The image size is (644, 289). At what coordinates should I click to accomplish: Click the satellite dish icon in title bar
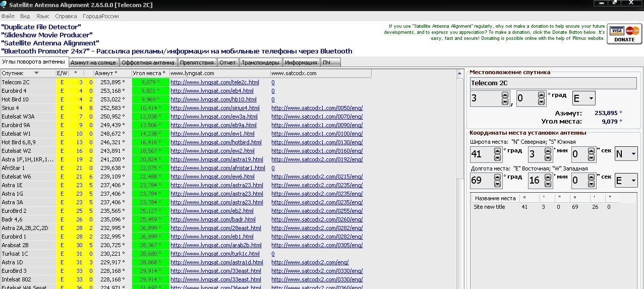point(5,5)
